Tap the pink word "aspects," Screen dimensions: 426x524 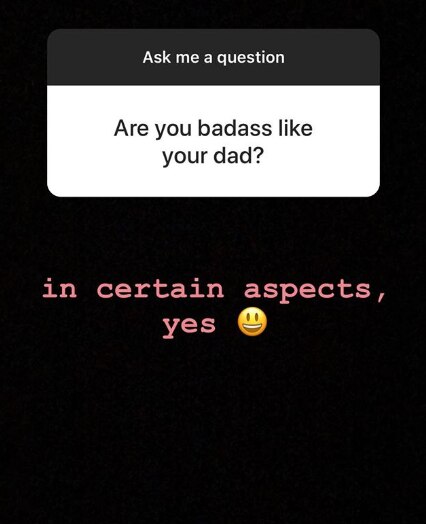315,290
